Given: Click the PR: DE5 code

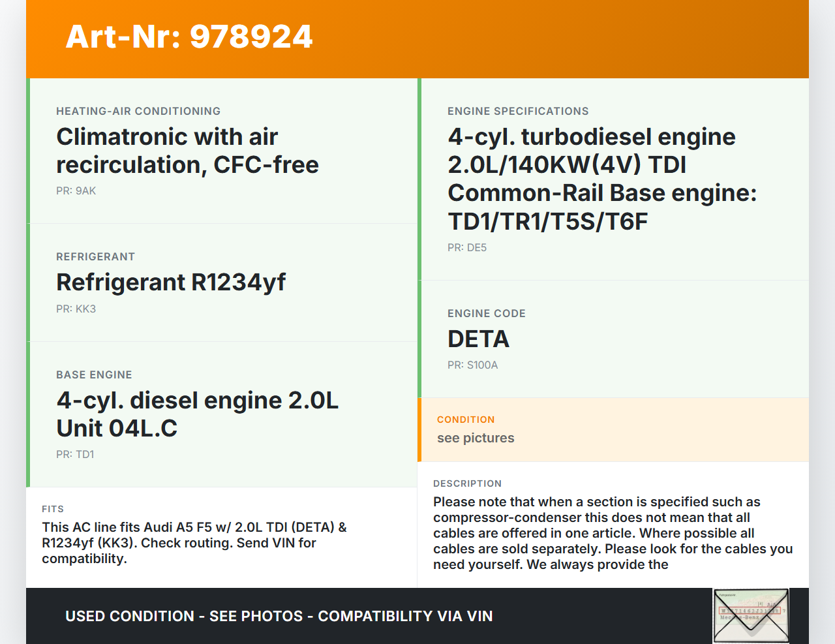Looking at the screenshot, I should pos(467,248).
